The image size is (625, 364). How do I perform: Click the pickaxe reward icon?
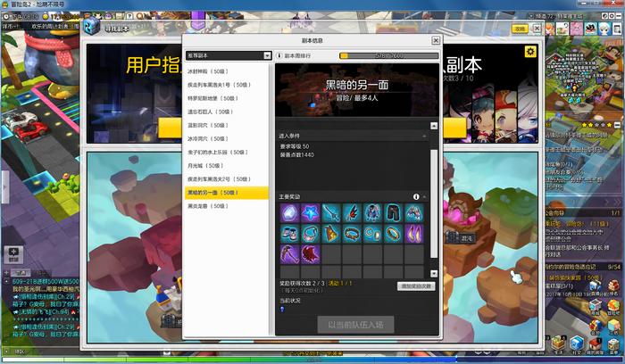coord(290,254)
